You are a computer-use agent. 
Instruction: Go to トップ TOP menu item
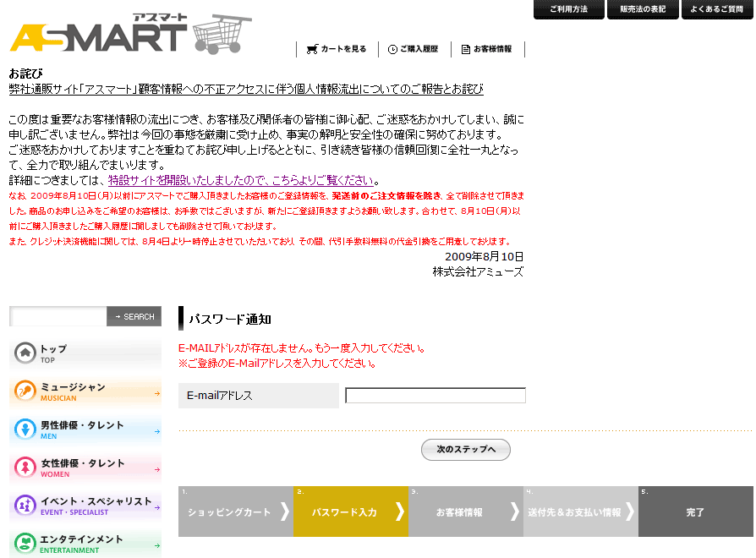[85, 353]
